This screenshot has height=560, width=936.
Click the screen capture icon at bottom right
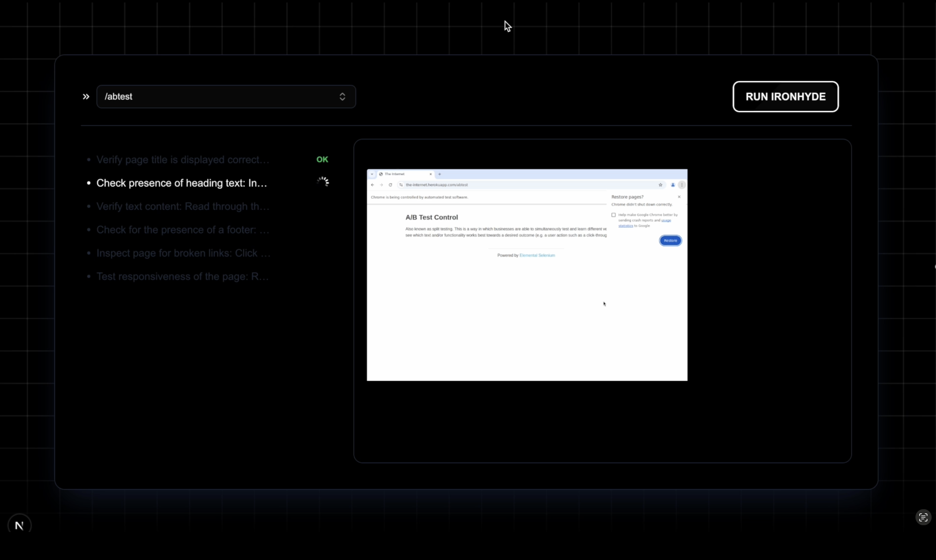pos(923,517)
